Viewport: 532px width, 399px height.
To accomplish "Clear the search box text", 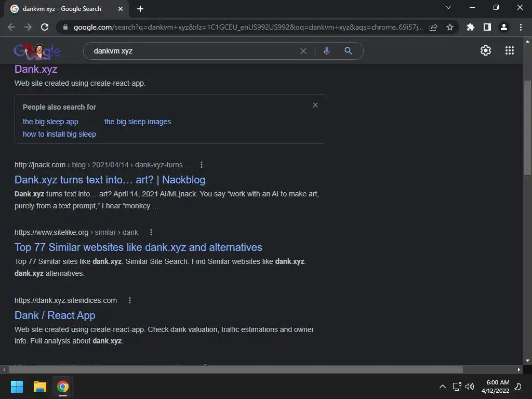I will pos(303,51).
